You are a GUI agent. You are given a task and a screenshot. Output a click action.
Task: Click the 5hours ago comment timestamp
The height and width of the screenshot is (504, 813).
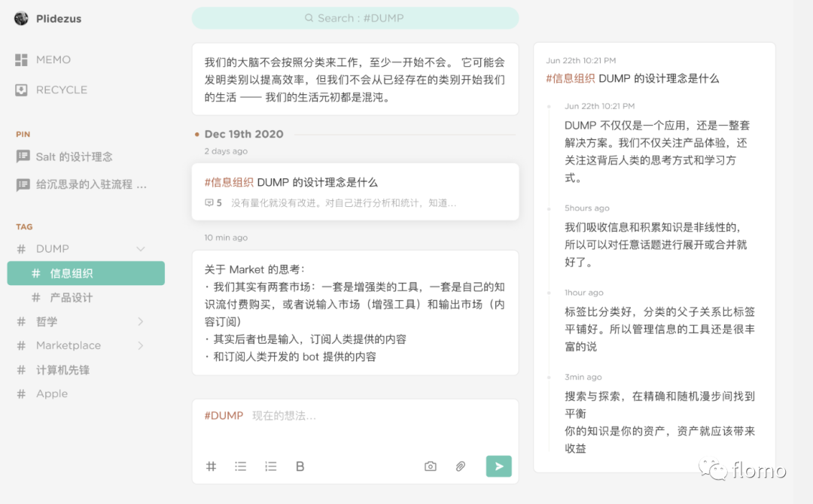click(x=587, y=208)
